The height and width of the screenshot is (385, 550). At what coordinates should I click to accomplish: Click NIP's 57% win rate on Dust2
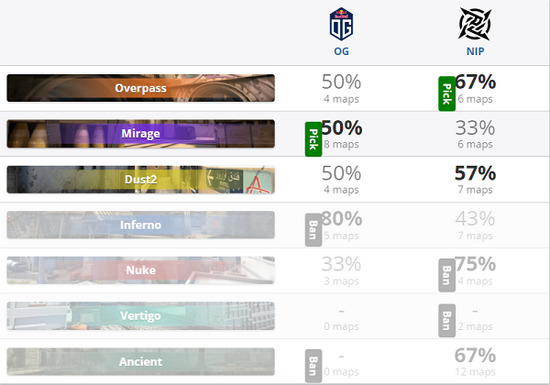point(475,173)
